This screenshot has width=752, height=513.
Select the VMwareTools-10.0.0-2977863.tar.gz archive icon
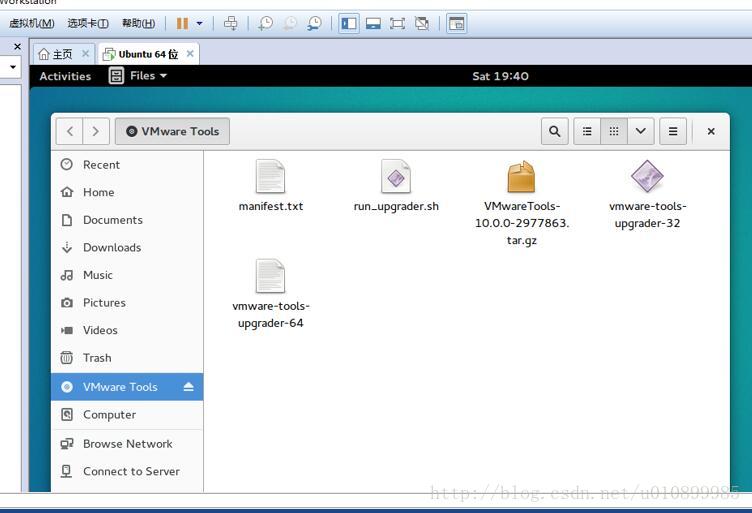pos(521,176)
